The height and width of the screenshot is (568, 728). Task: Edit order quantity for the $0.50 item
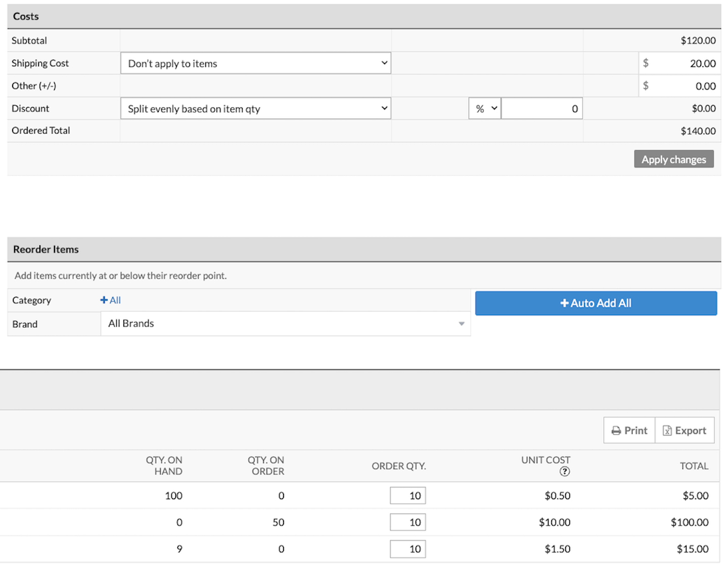click(x=408, y=496)
